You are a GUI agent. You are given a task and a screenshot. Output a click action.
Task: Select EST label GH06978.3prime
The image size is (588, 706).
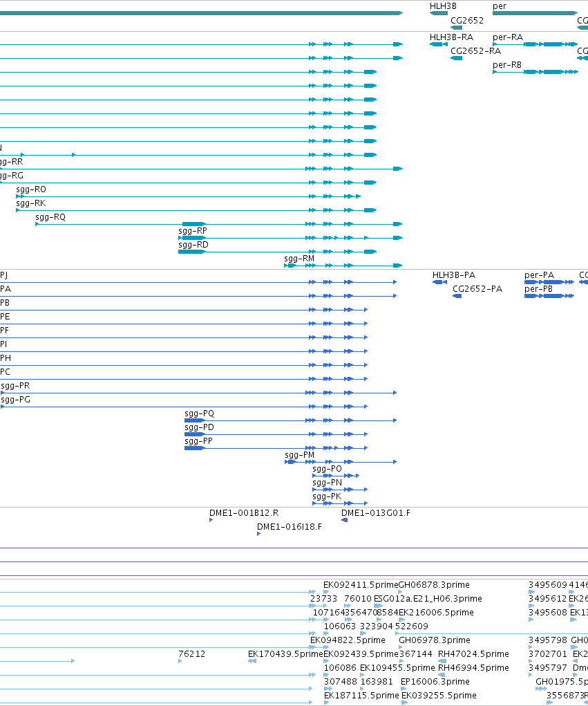coord(435,640)
